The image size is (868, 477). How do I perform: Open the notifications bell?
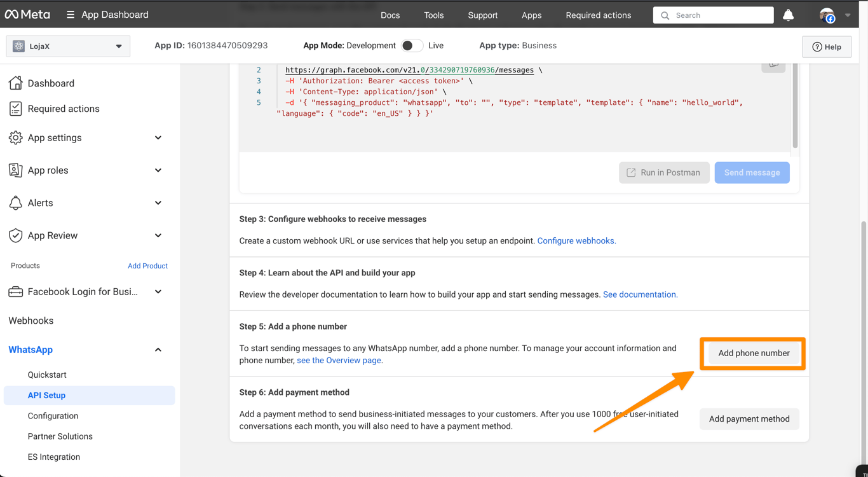[x=788, y=15]
